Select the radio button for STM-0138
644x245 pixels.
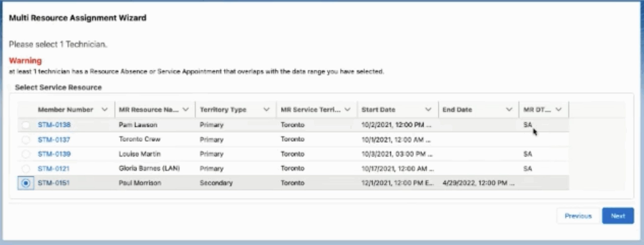pos(26,125)
